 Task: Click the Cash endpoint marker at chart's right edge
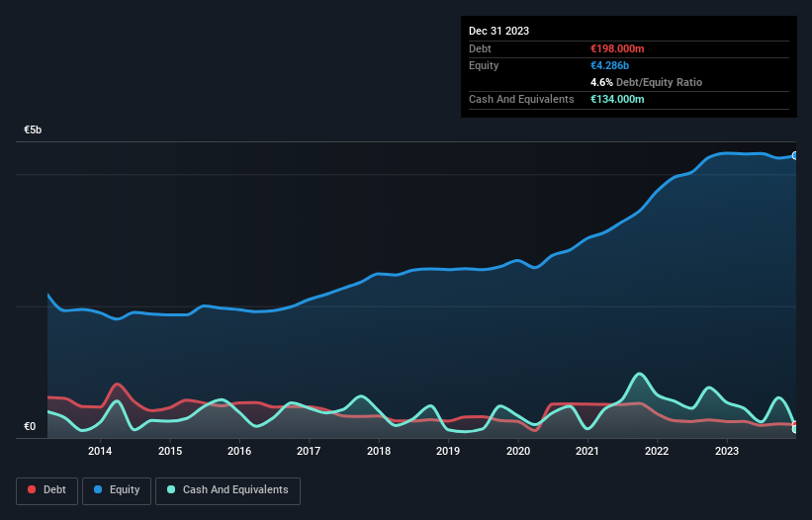coord(795,429)
